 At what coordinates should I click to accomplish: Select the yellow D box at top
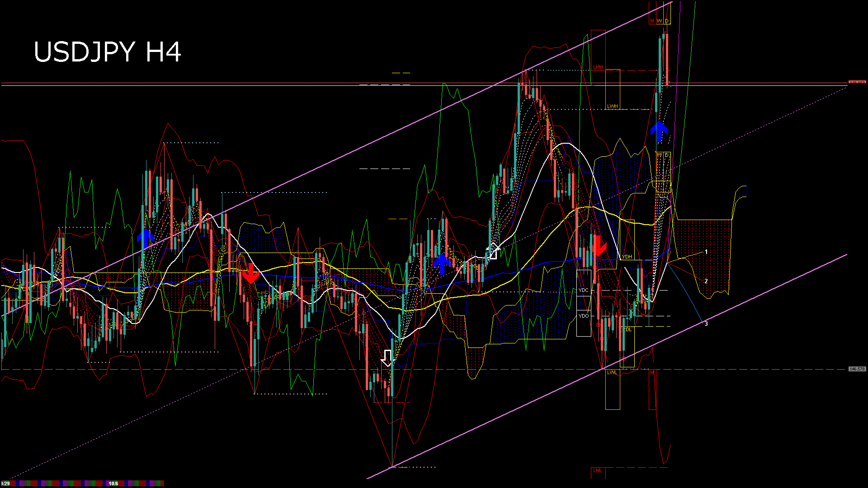click(667, 21)
